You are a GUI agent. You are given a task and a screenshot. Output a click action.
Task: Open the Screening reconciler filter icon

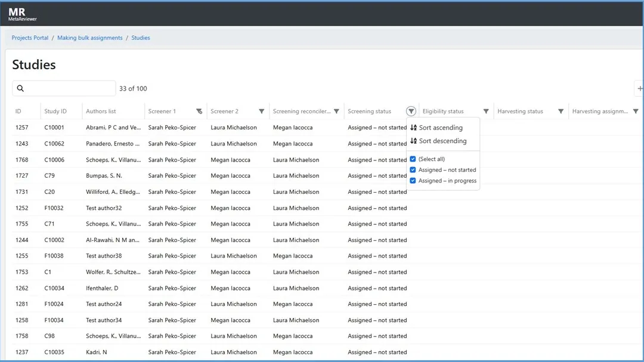[336, 112]
